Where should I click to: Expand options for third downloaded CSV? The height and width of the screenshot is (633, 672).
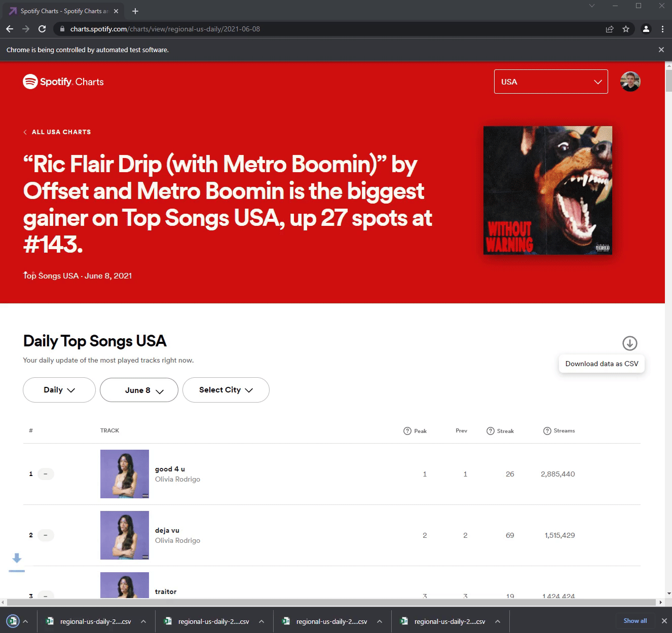(380, 621)
